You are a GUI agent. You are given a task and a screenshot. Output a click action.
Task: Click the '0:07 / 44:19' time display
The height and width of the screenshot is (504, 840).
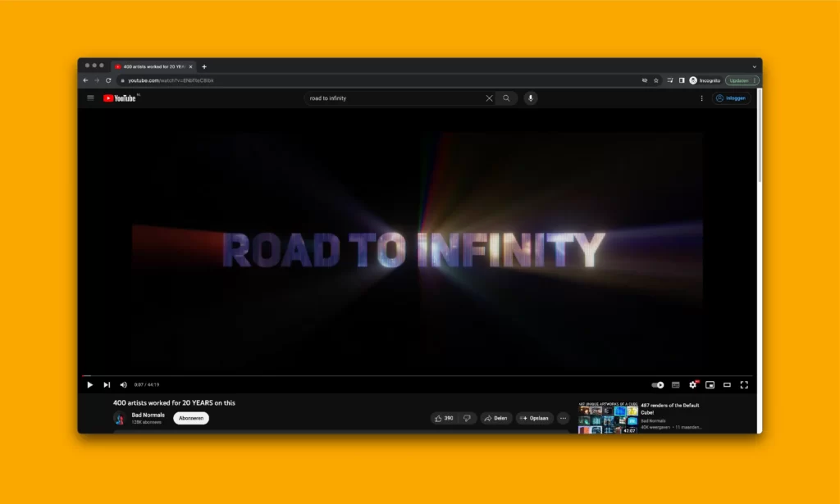pyautogui.click(x=147, y=384)
